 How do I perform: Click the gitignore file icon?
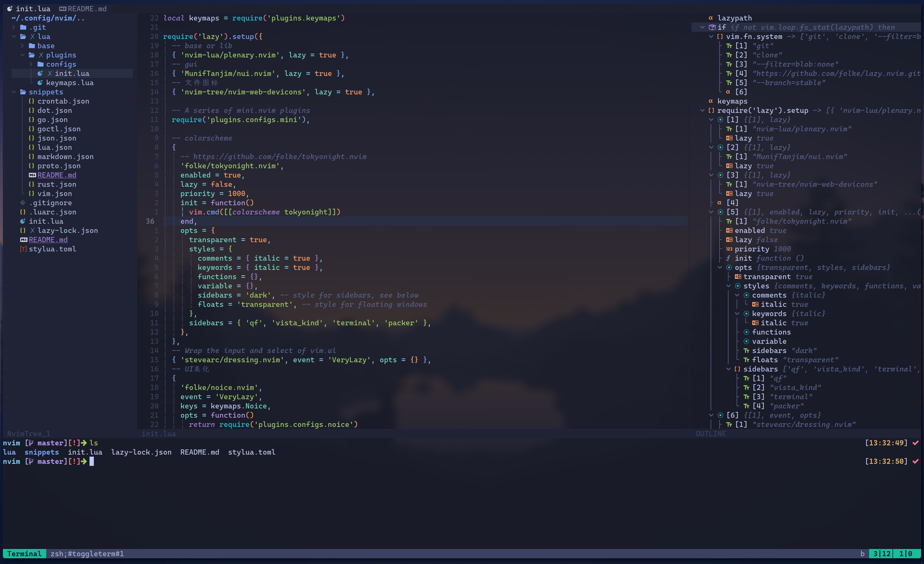coord(23,203)
